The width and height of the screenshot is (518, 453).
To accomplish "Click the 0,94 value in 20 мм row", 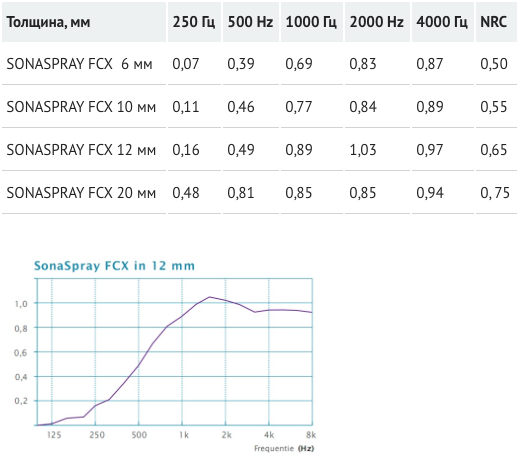I will [430, 193].
